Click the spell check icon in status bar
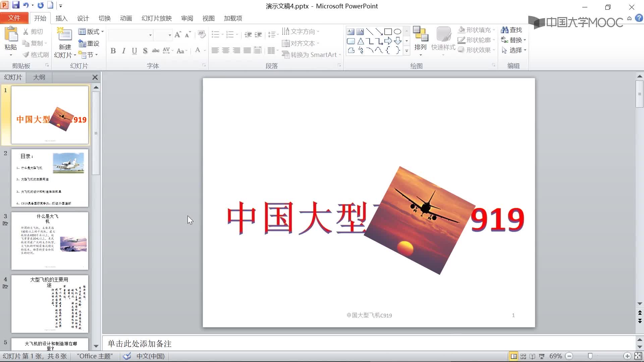This screenshot has width=644, height=362. point(127,356)
